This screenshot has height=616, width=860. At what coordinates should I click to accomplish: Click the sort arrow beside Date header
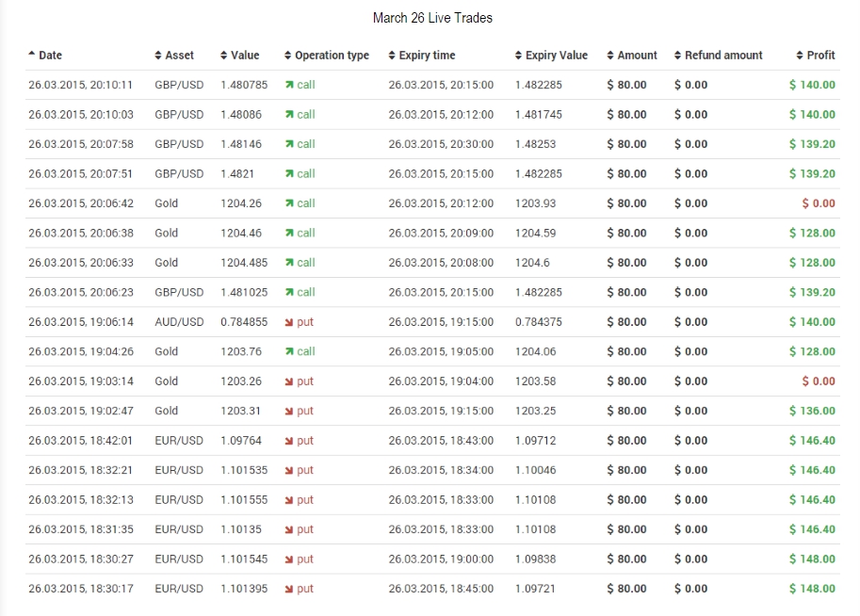pyautogui.click(x=32, y=56)
